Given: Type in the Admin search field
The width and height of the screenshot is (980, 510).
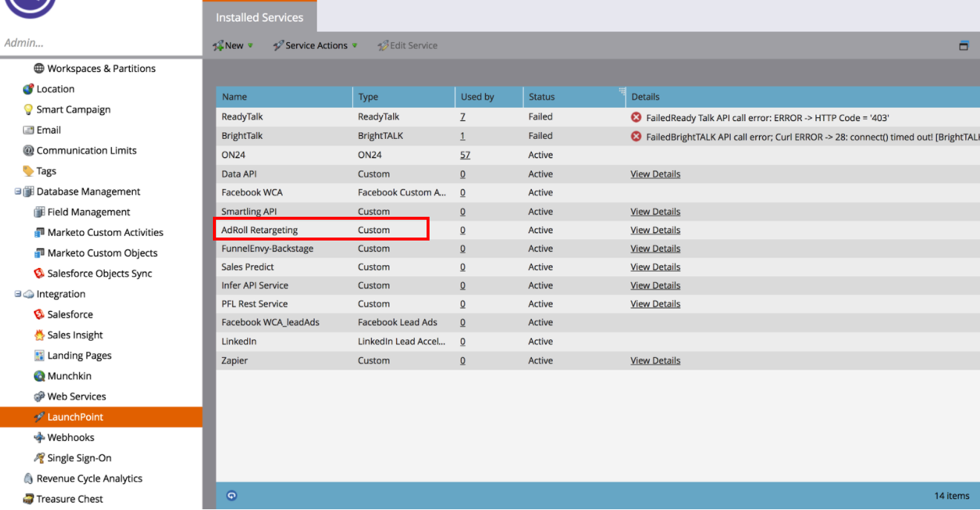Looking at the screenshot, I should (x=101, y=43).
